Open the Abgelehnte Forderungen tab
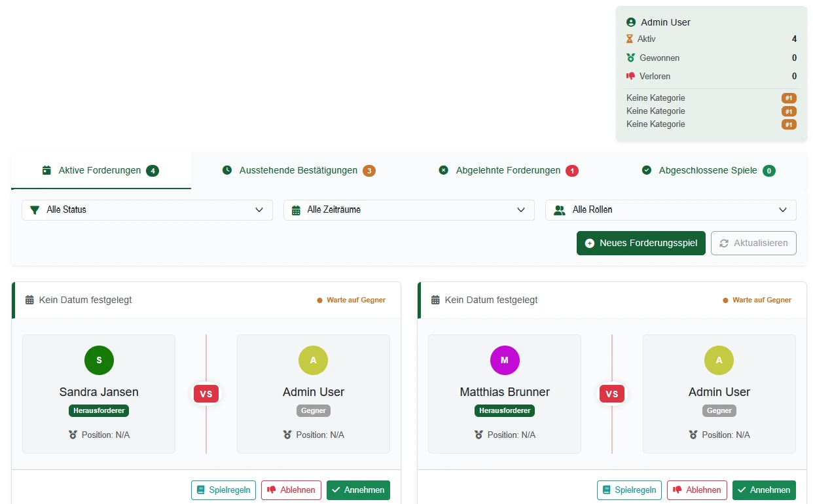 point(508,171)
